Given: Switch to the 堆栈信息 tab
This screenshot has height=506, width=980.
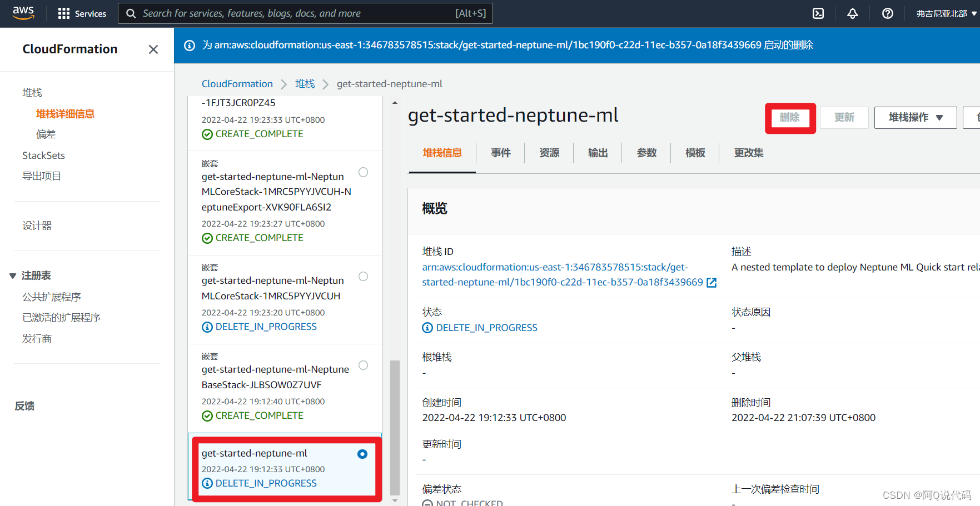Looking at the screenshot, I should pos(442,153).
